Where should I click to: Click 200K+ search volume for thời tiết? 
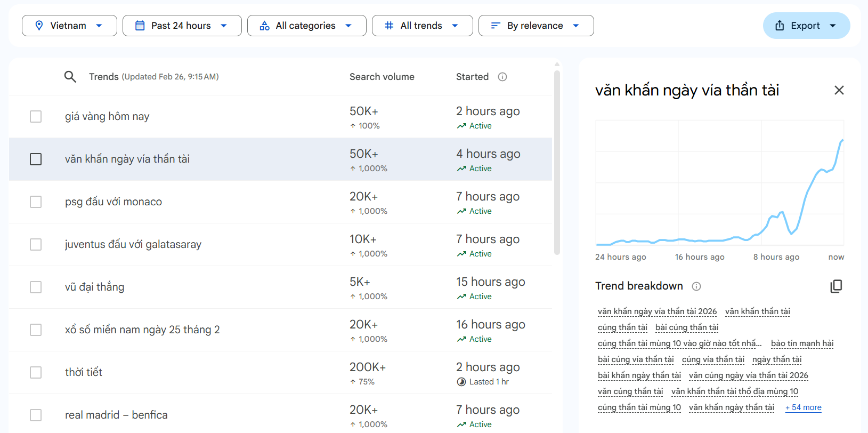coord(368,367)
